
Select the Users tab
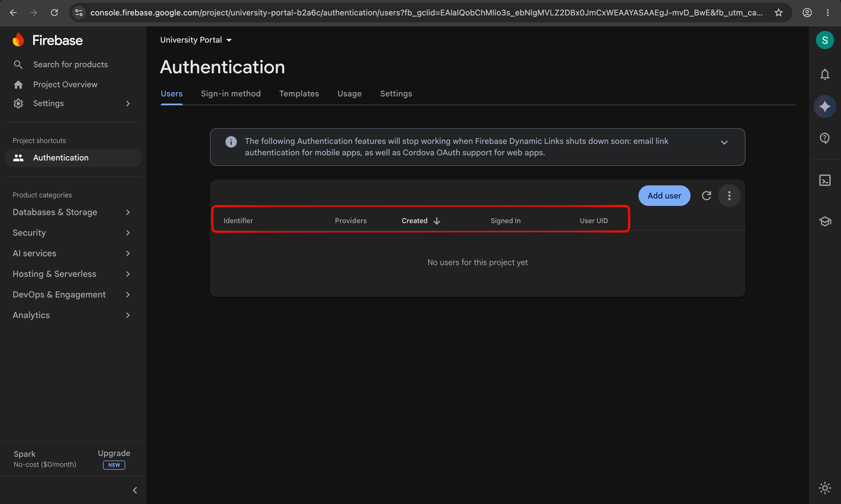[x=172, y=94]
